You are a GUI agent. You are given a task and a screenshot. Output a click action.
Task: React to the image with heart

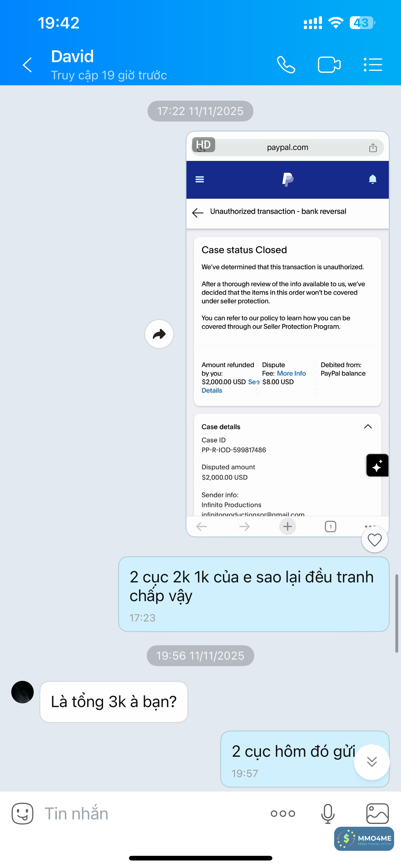click(x=374, y=540)
